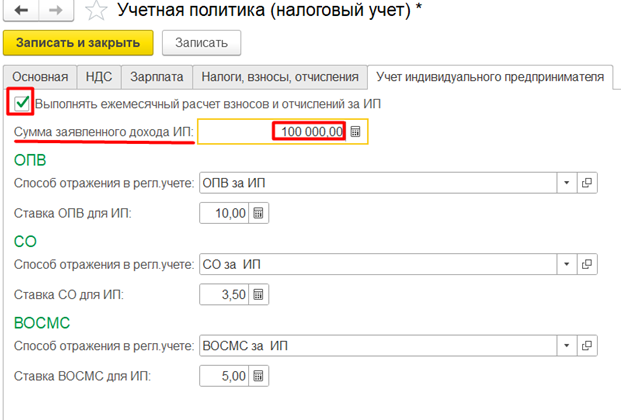Click the Записать button
Image resolution: width=621 pixels, height=420 pixels.
201,43
